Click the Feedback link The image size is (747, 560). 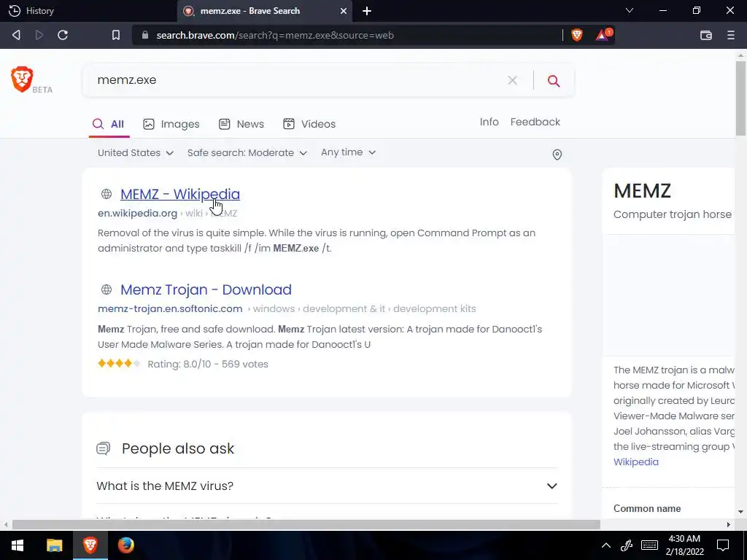(x=535, y=122)
